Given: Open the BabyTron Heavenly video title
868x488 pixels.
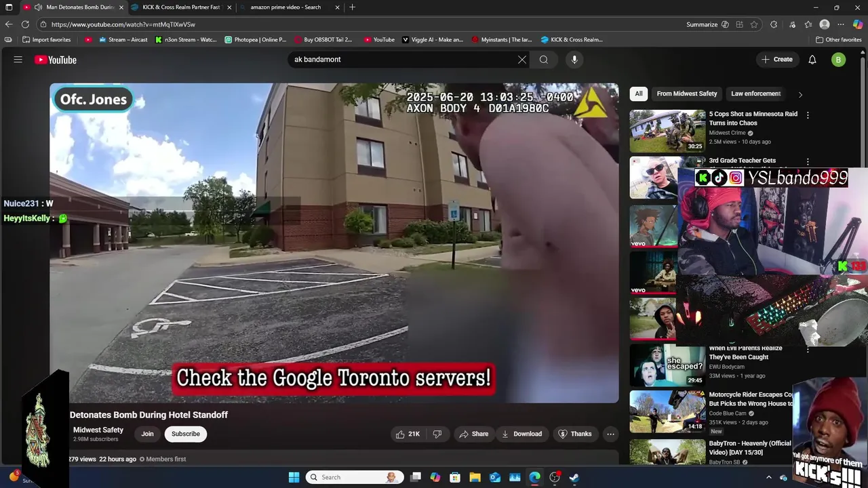Looking at the screenshot, I should point(750,447).
